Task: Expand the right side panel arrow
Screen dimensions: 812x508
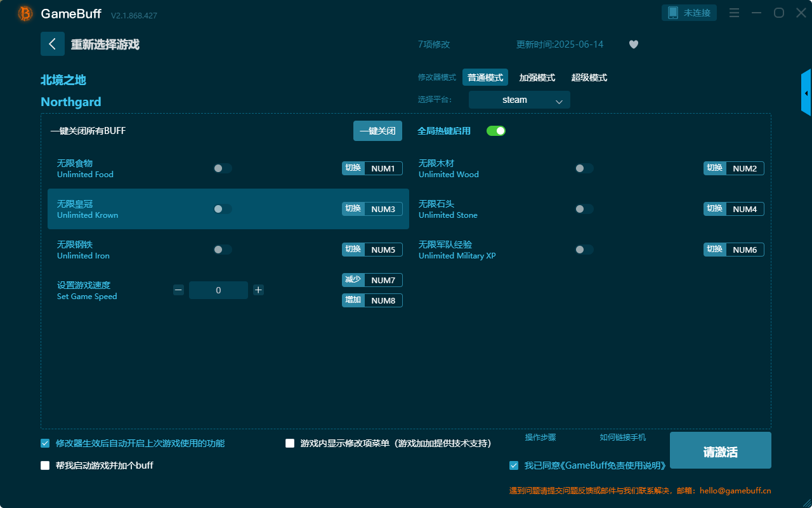Action: click(806, 93)
